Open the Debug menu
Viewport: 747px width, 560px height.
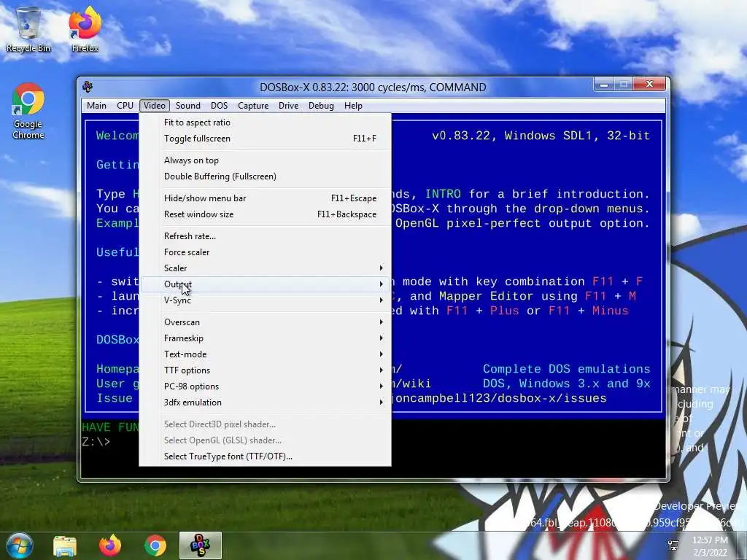[321, 106]
